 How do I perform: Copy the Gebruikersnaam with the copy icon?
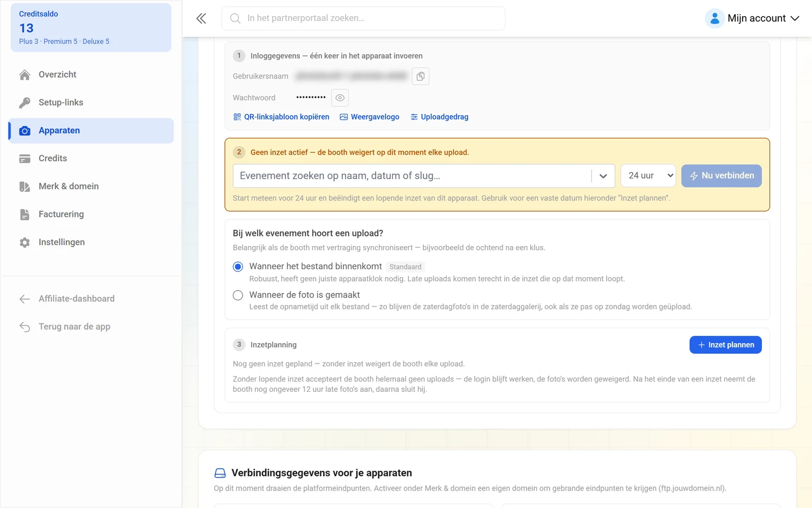pos(421,76)
